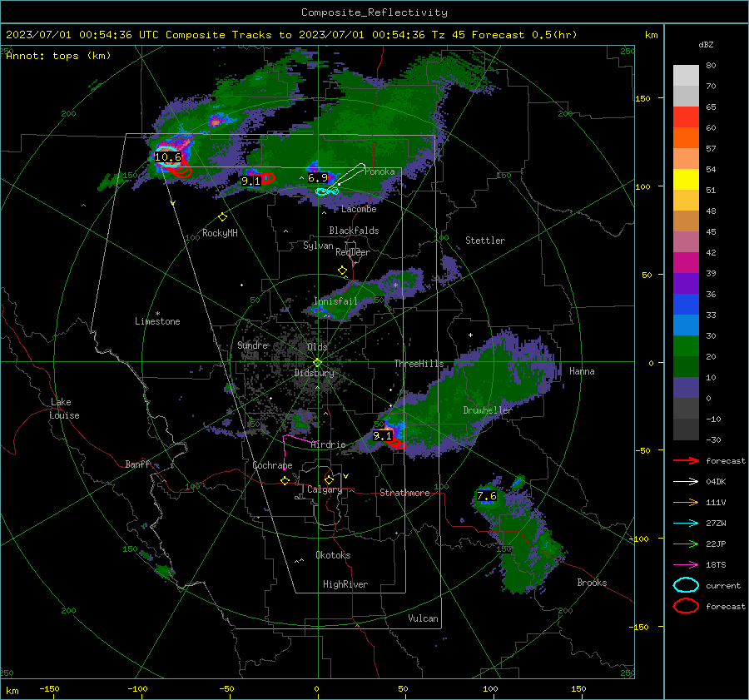Click the Airdrie city label

click(328, 444)
